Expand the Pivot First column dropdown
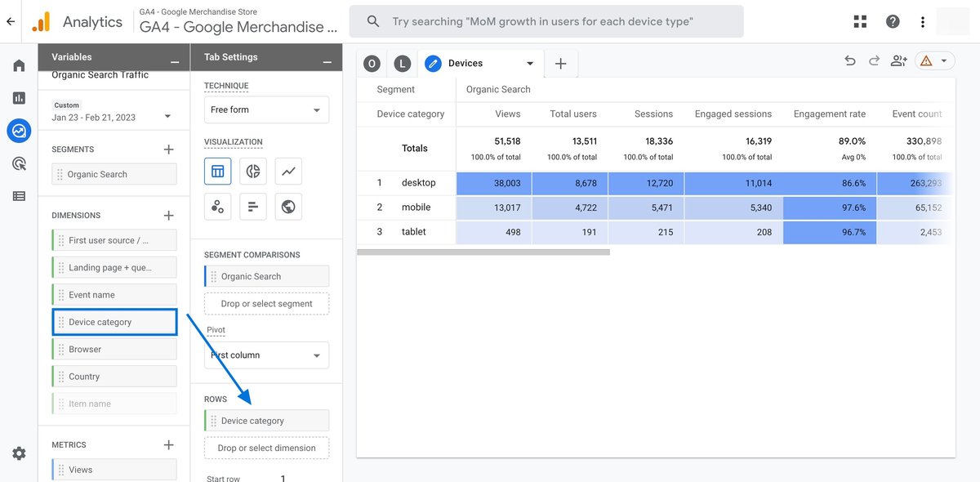 (x=266, y=355)
